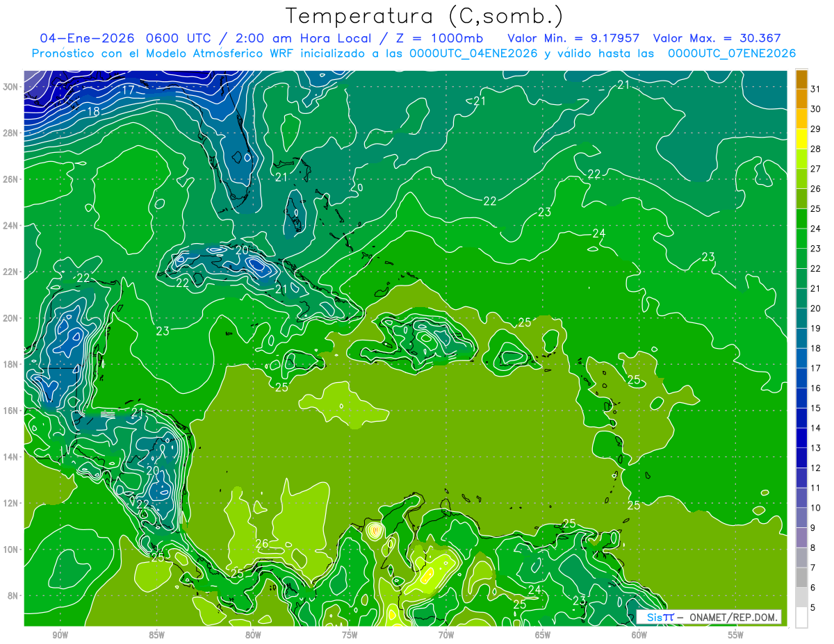The height and width of the screenshot is (644, 834).
Task: Click the purple-gray swatch between 8 and 9
Action: coord(801,538)
